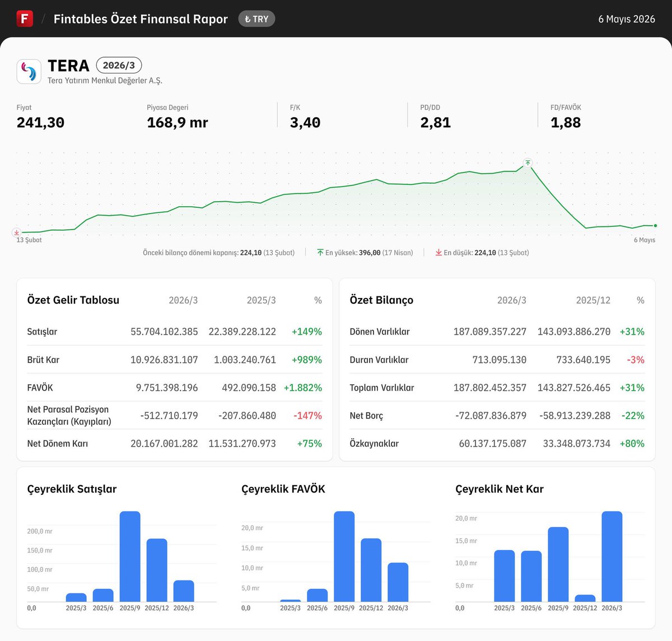The image size is (672, 641).
Task: Click the Çeyreklik Satışlar chart title
Action: pyautogui.click(x=72, y=489)
